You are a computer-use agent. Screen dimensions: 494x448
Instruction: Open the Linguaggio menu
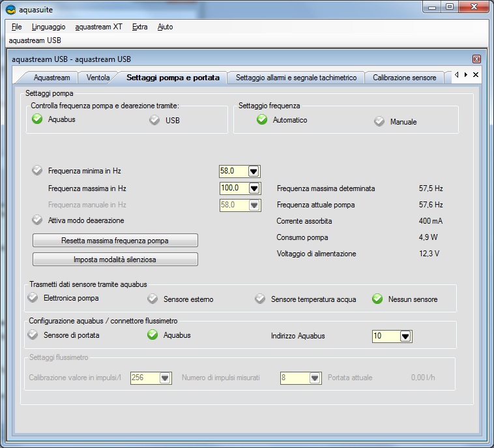coord(48,27)
